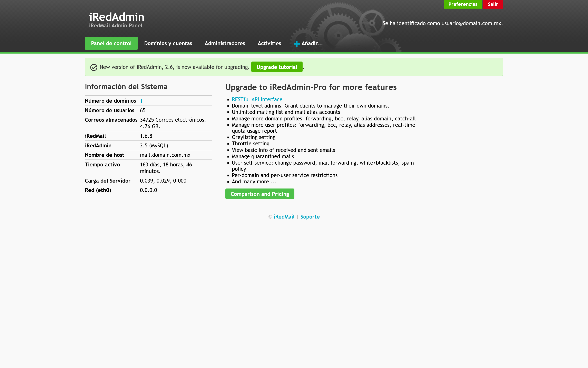Click the Greylisting setting list item
The width and height of the screenshot is (588, 368).
coord(253,137)
